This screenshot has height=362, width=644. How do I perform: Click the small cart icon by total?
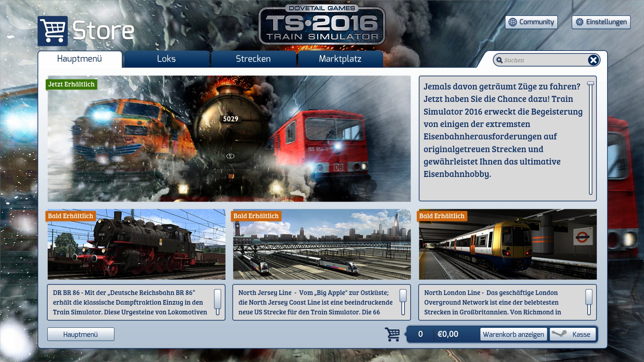[x=392, y=334]
